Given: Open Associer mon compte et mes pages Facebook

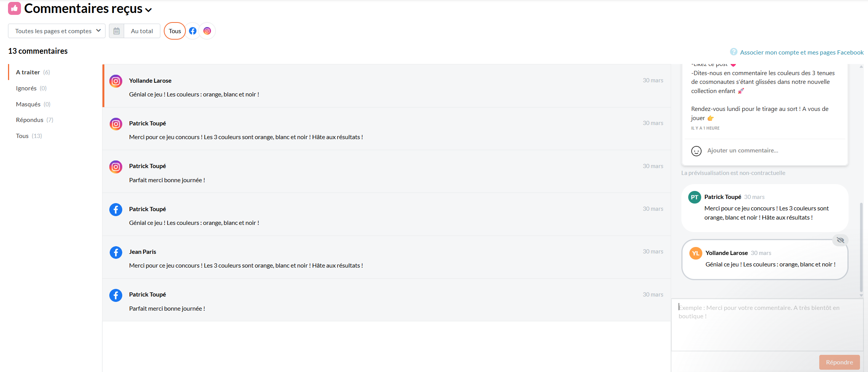Looking at the screenshot, I should [802, 52].
